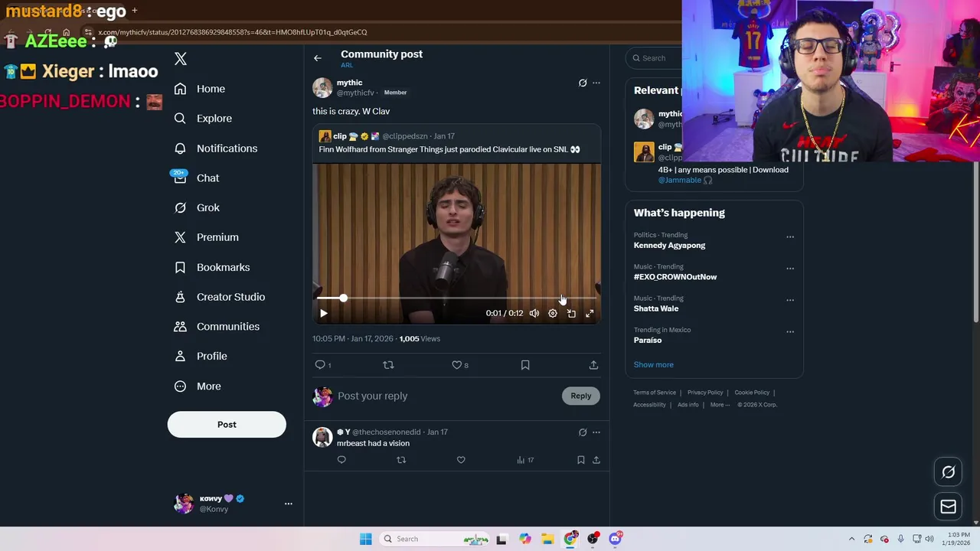
Task: Open Chat in the sidebar
Action: [x=197, y=178]
